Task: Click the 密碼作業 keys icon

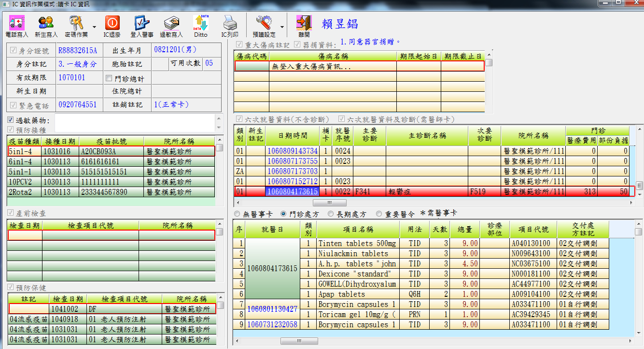Action: (x=76, y=23)
